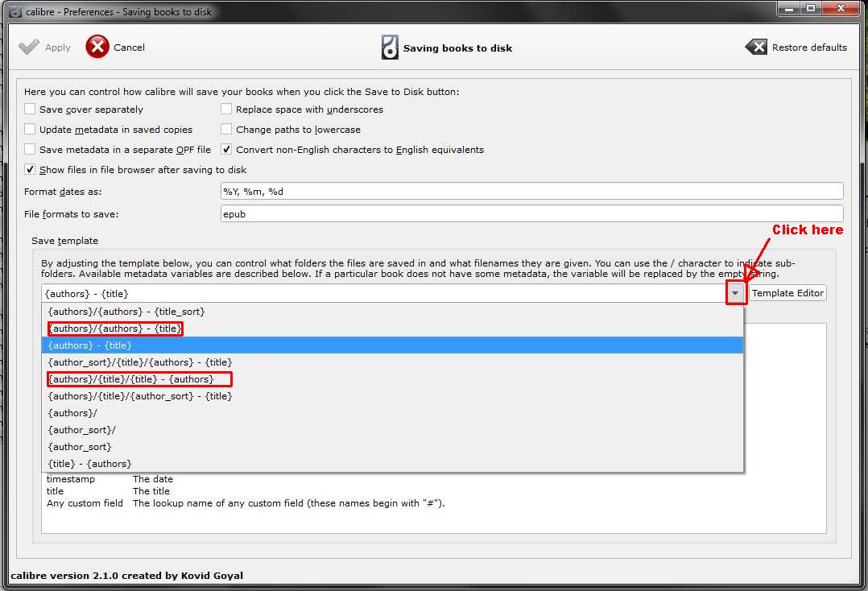Select highlighted {authors} - {title} option
This screenshot has width=868, height=591.
(x=392, y=345)
